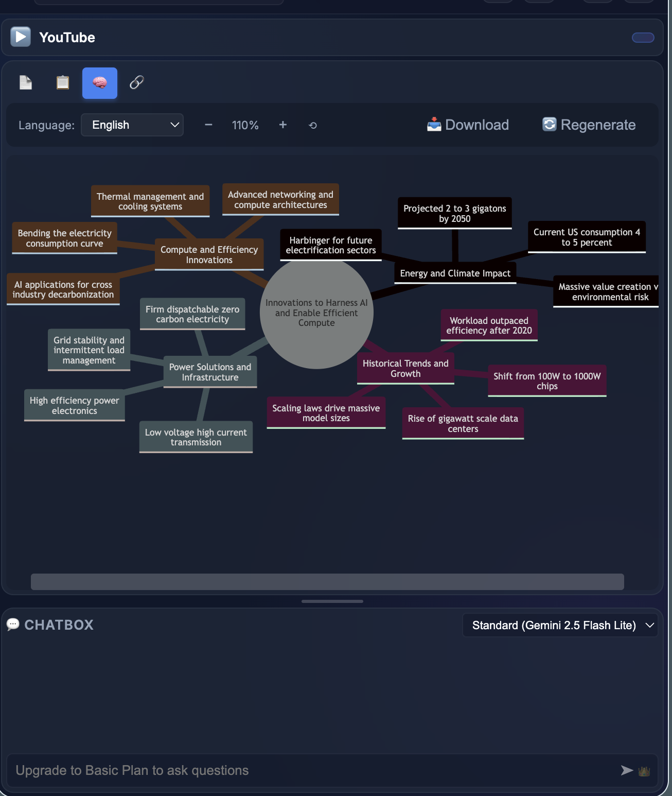The image size is (672, 796).
Task: Select the Energy and Climate Impact node
Action: pyautogui.click(x=455, y=273)
